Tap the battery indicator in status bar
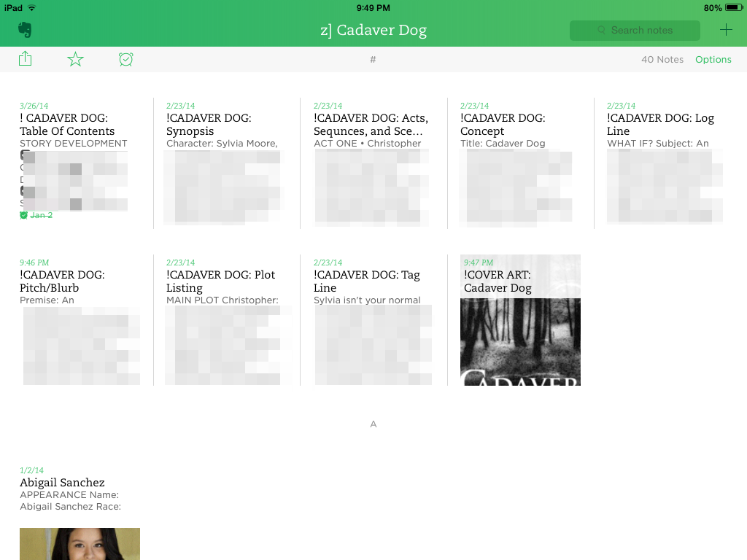Viewport: 747px width, 560px height. (732, 7)
